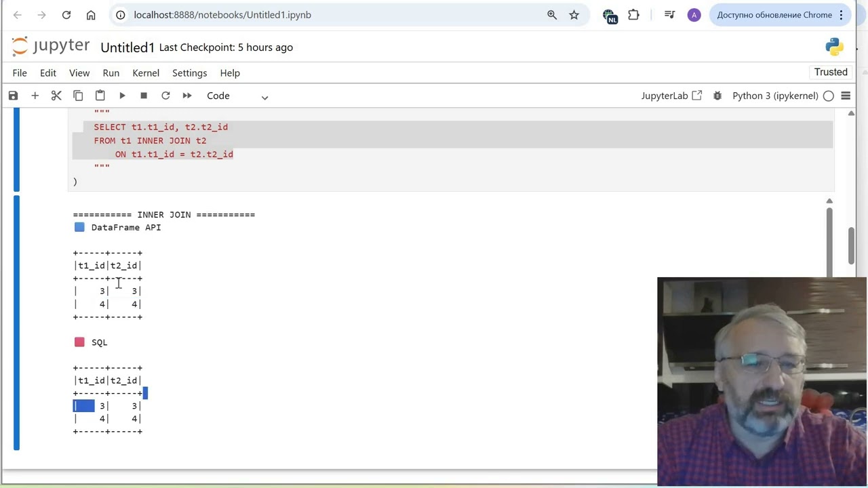
Task: Cut the selected cell with scissors icon
Action: 56,96
